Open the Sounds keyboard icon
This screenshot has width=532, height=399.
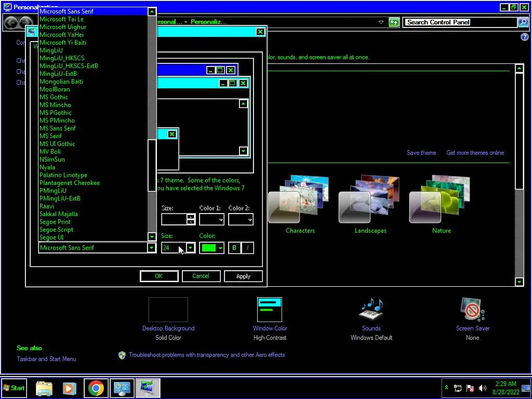(371, 310)
